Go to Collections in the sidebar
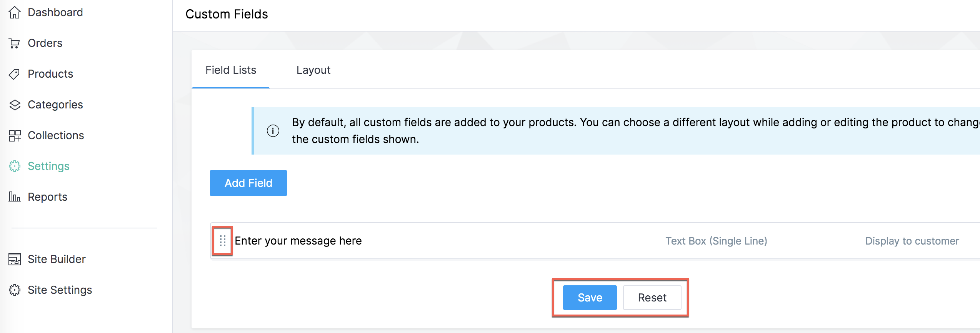Screen dimensions: 980x333 (56, 136)
